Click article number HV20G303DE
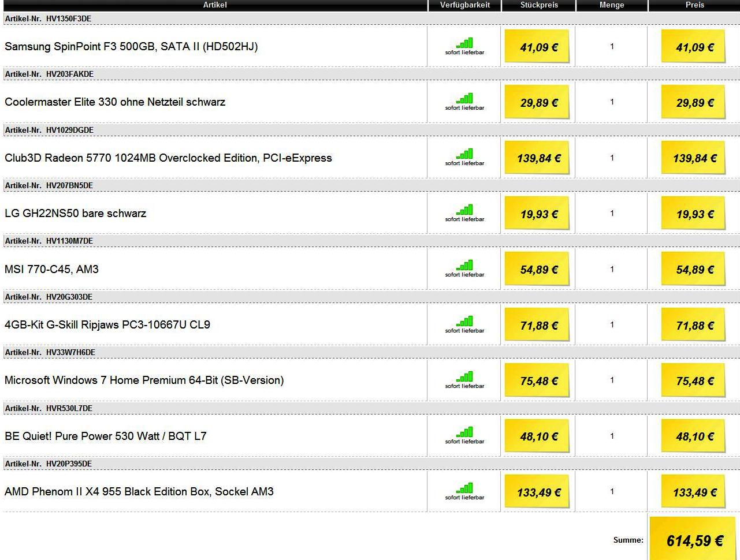 [69, 297]
